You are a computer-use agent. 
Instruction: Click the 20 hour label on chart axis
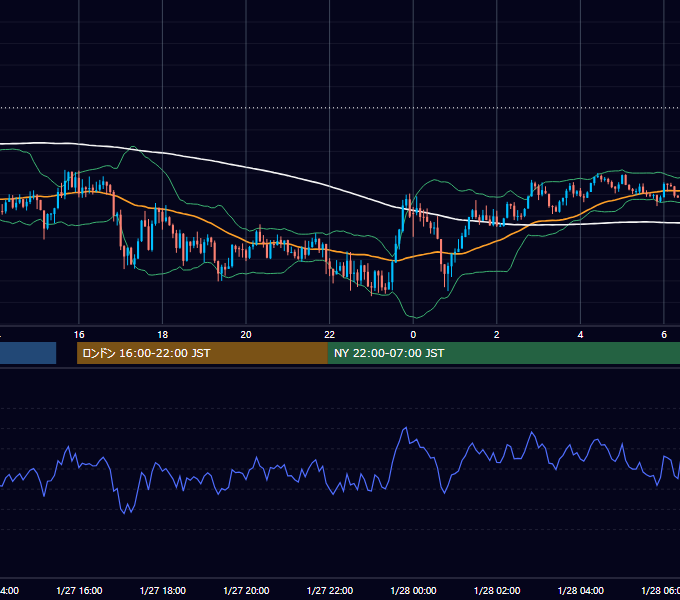(246, 335)
